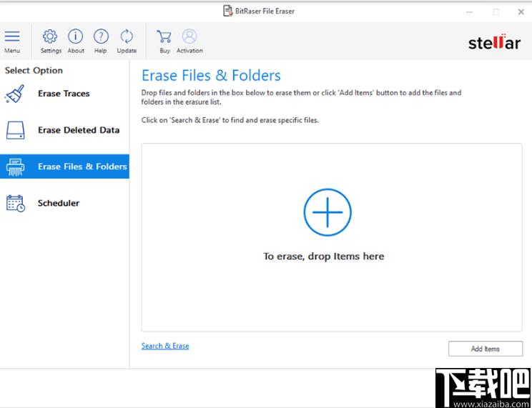Click the Update refresh icon

(127, 36)
